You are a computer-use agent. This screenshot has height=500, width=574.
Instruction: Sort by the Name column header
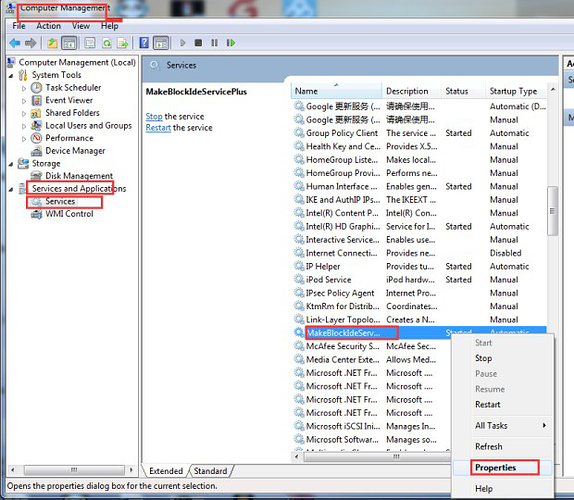click(x=336, y=91)
